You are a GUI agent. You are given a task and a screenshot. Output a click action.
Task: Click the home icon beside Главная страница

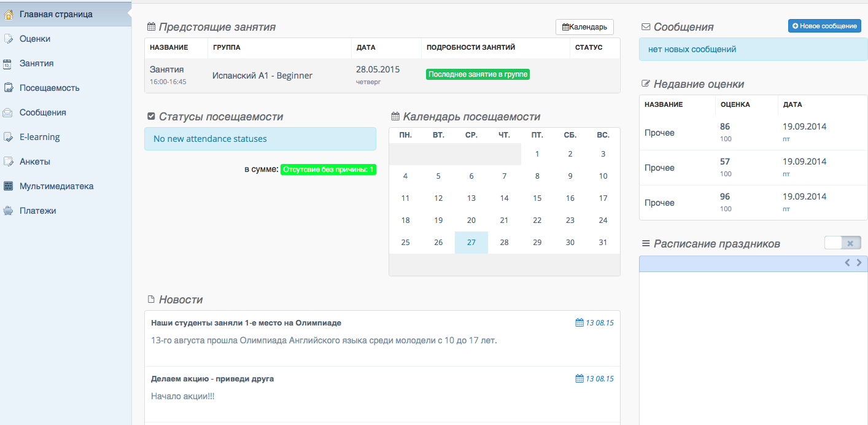click(x=9, y=14)
